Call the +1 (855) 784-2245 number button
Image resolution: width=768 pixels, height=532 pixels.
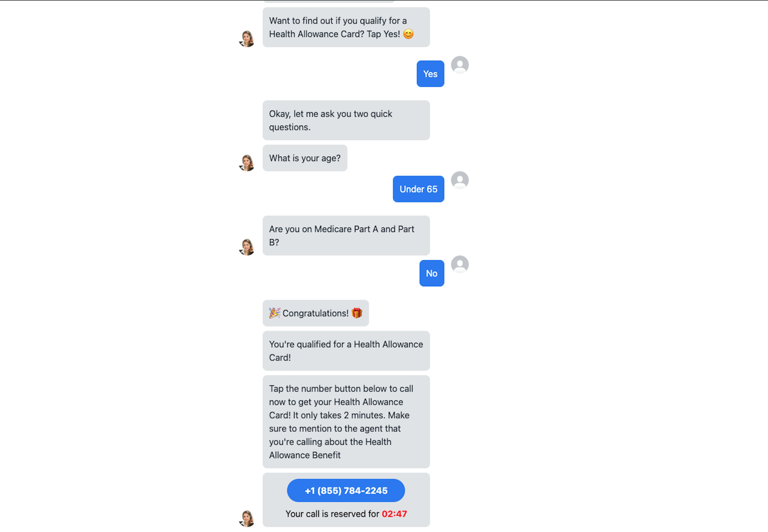[346, 490]
